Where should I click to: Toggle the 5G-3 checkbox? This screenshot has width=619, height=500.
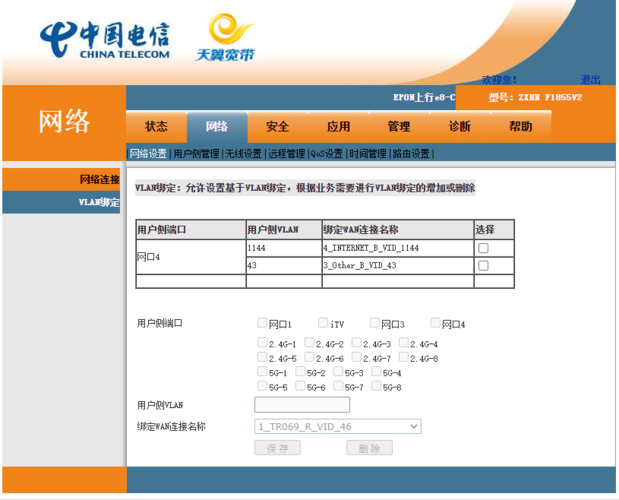click(338, 371)
